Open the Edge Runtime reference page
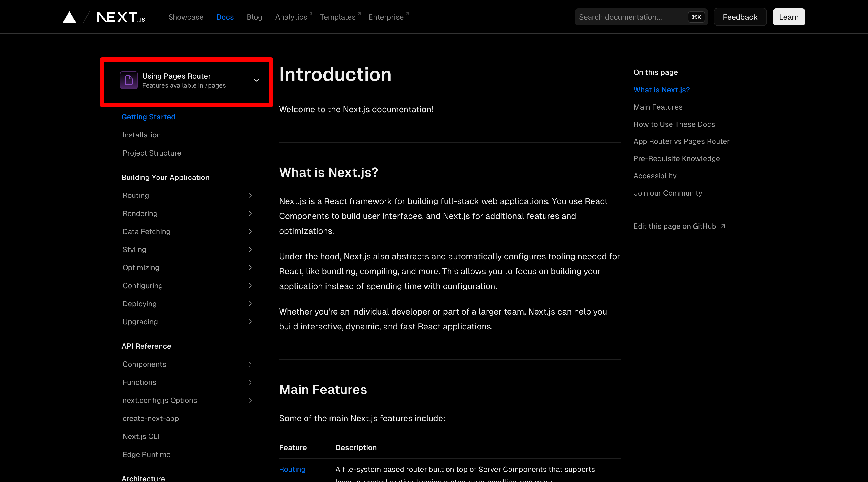The image size is (868, 482). pos(146,454)
